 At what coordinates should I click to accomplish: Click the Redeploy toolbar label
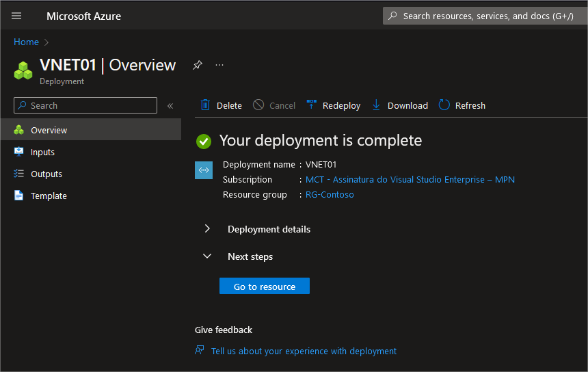[341, 106]
